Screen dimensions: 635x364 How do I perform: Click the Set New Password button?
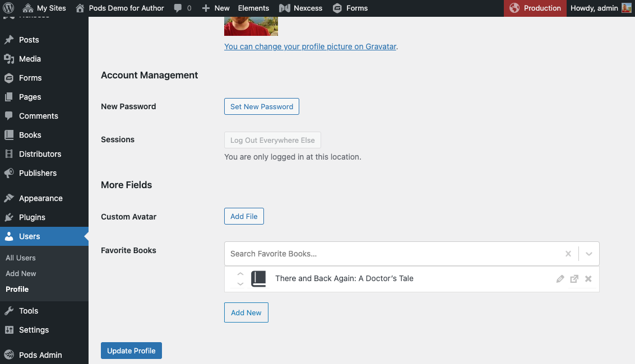261,106
